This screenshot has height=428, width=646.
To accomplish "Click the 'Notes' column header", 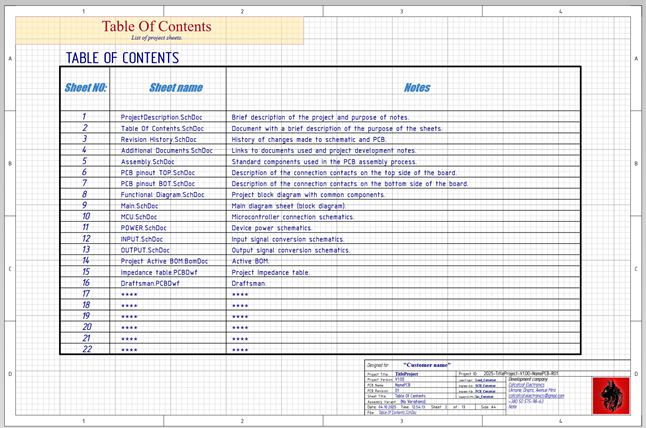I will [x=417, y=87].
